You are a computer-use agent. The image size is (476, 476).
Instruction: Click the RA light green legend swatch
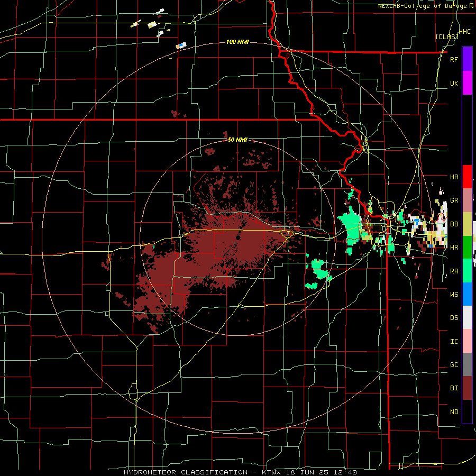click(467, 271)
